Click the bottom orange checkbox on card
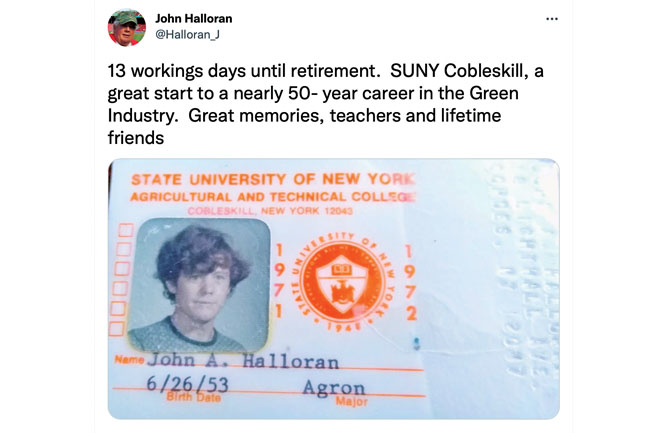667x433 pixels. (x=117, y=328)
